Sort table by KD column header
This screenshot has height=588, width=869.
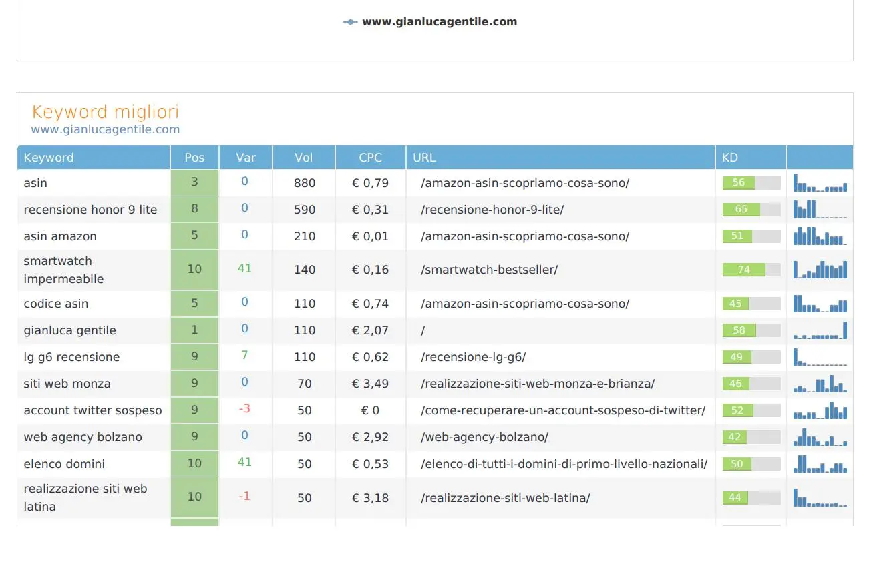751,158
